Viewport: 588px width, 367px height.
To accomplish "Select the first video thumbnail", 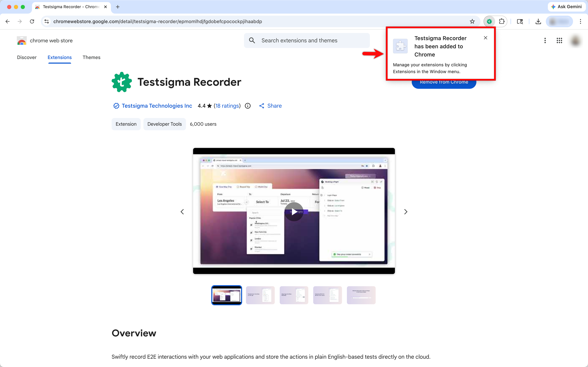I will tap(226, 295).
